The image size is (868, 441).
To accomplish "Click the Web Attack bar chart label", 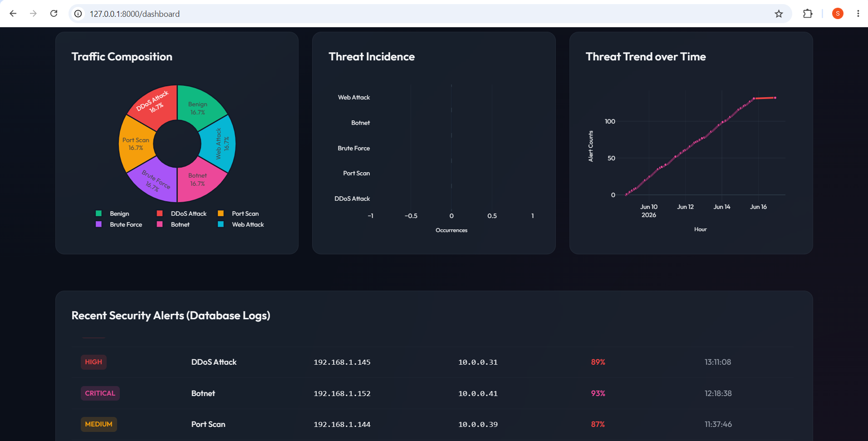I will (354, 97).
